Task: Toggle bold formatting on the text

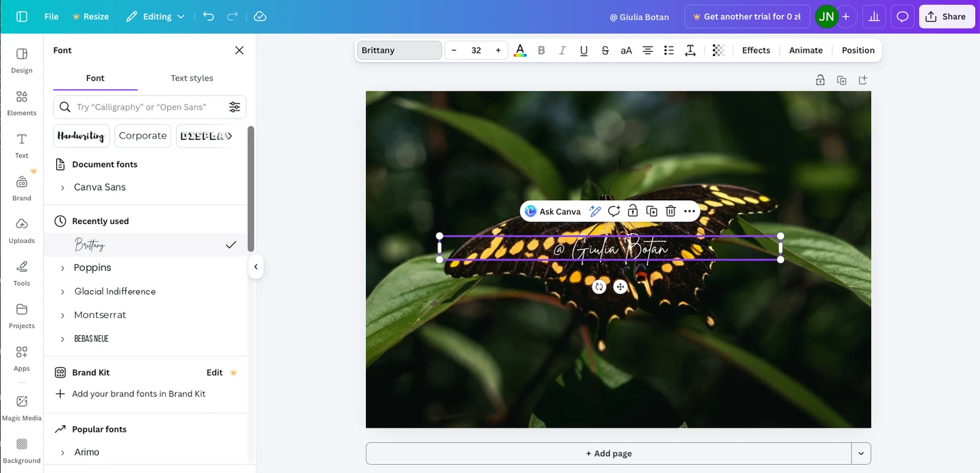Action: point(541,49)
